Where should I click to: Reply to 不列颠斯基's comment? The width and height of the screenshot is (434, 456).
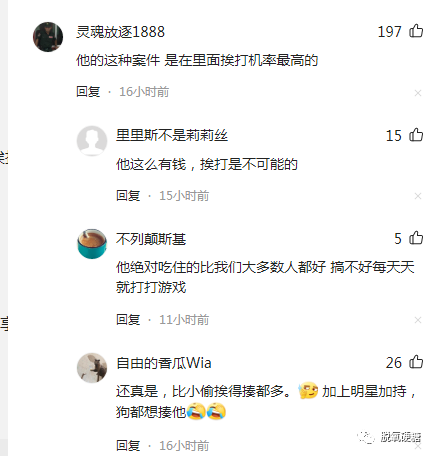tap(128, 320)
